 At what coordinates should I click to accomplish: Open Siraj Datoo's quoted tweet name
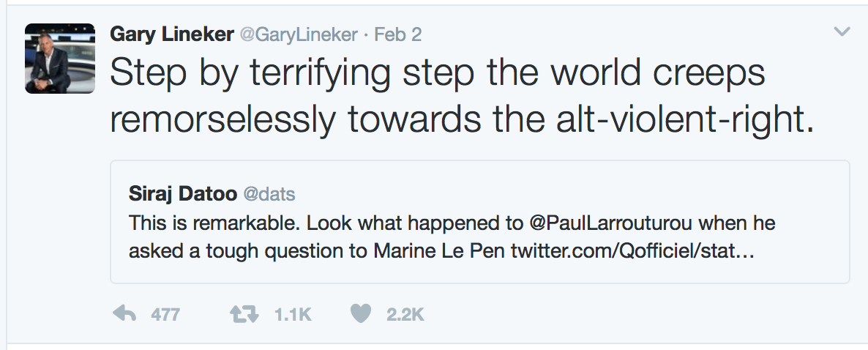point(182,194)
